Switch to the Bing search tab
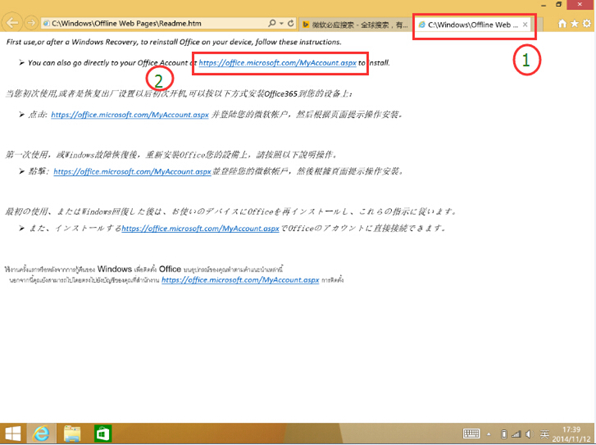The height and width of the screenshot is (445, 596). point(355,25)
